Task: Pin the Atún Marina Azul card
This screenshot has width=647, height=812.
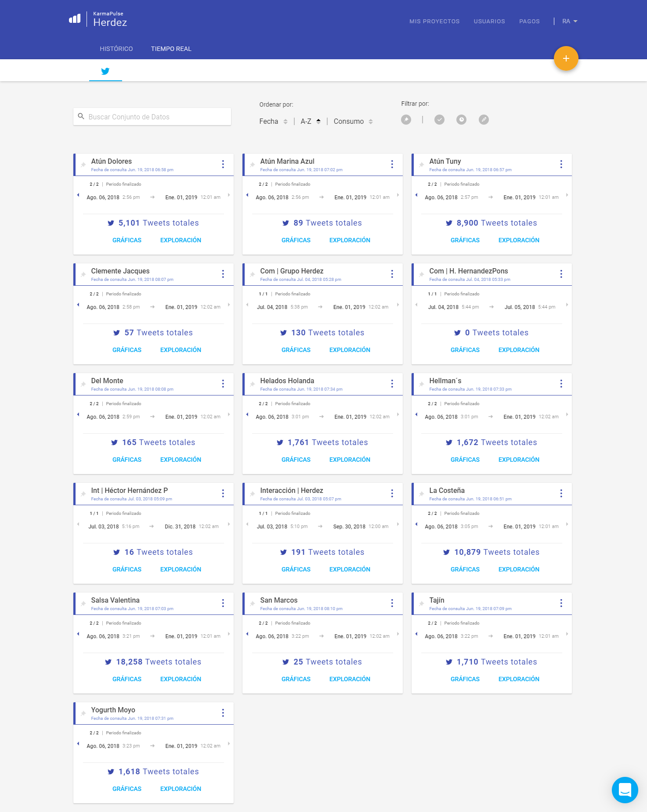Action: point(253,165)
